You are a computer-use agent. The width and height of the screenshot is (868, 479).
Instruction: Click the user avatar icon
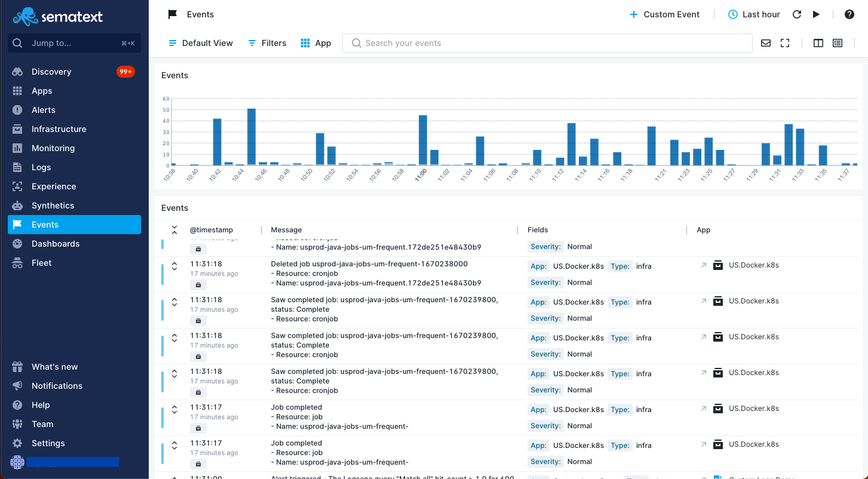17,462
